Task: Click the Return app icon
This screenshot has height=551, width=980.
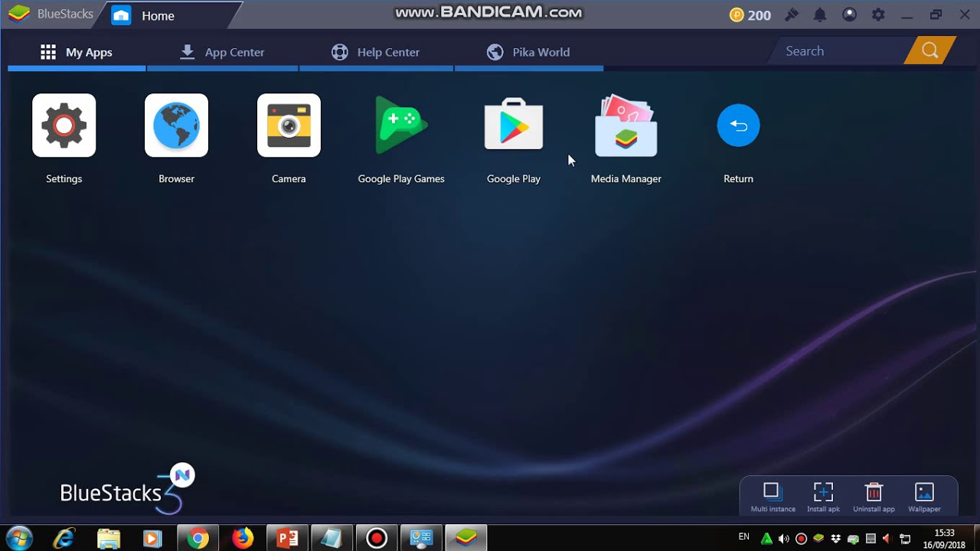Action: (x=738, y=126)
